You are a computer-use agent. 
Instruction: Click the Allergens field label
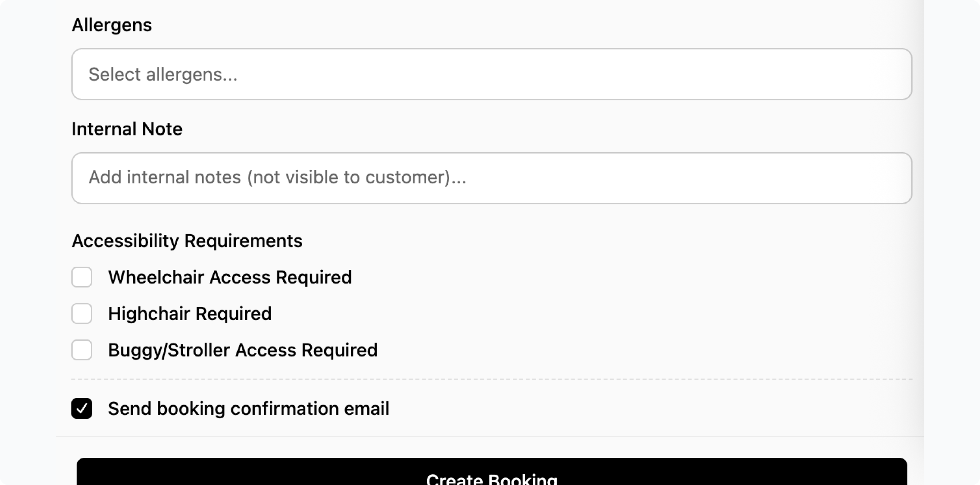pyautogui.click(x=112, y=25)
